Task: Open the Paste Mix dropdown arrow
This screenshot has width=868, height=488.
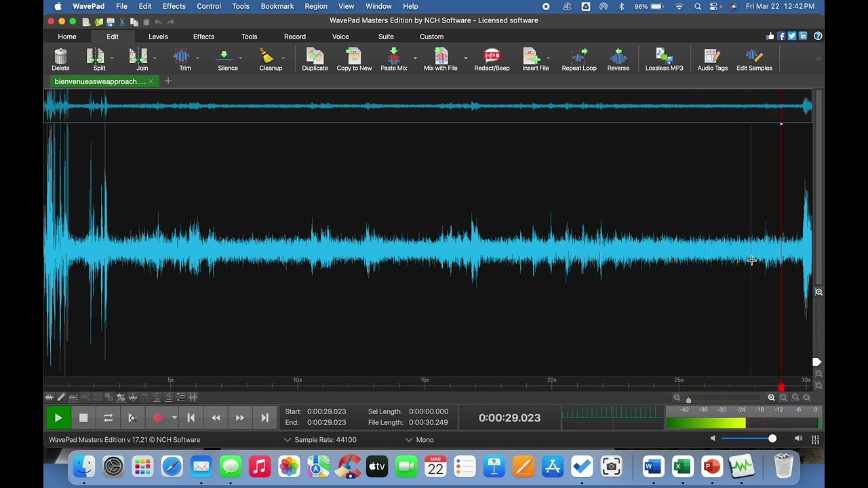Action: pyautogui.click(x=415, y=58)
